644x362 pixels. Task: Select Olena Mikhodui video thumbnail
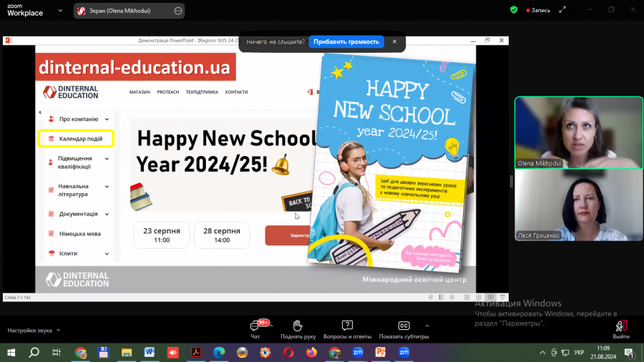coord(579,132)
